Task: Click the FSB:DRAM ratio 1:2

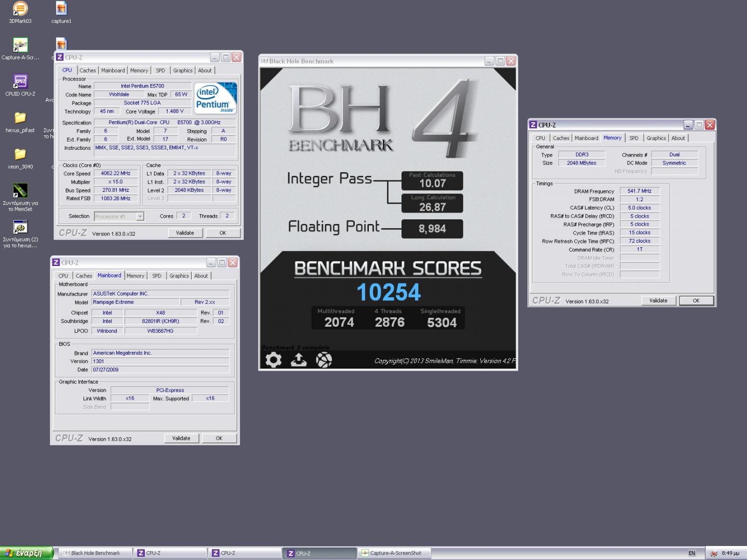Action: coord(640,199)
